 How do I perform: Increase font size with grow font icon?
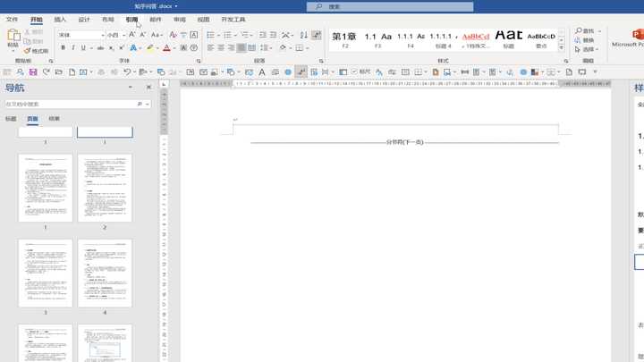(131, 35)
